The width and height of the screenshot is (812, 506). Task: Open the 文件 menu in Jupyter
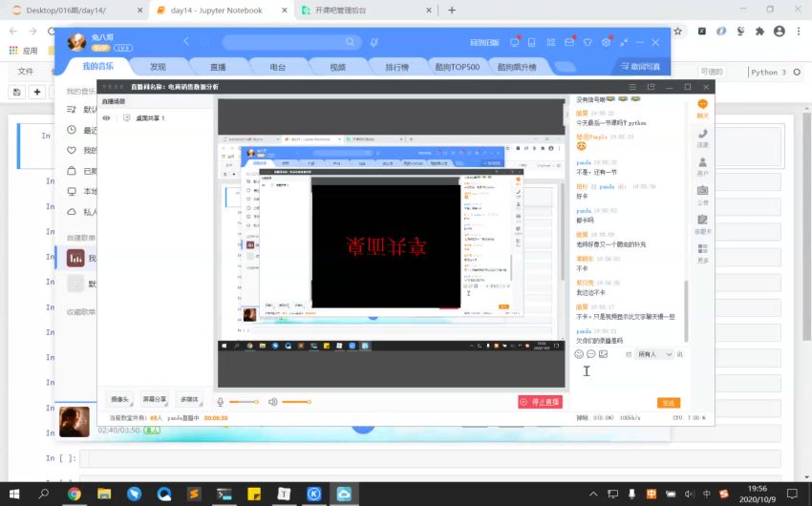pos(26,72)
